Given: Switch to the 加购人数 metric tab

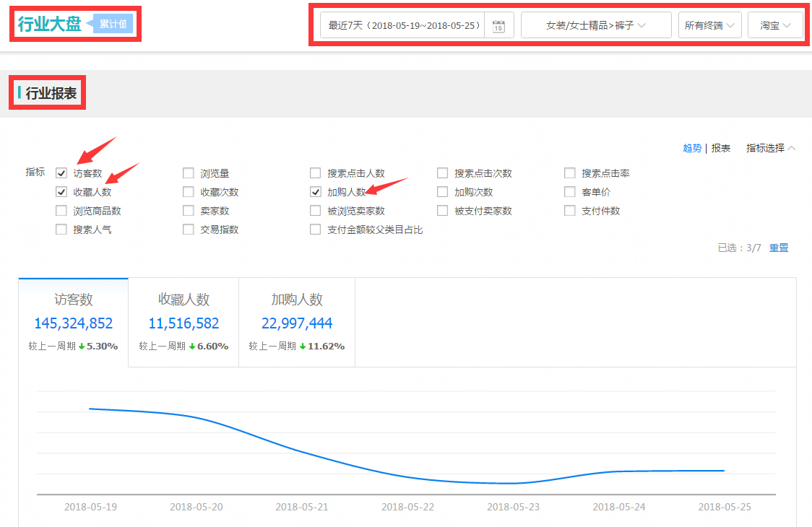Looking at the screenshot, I should 297,322.
